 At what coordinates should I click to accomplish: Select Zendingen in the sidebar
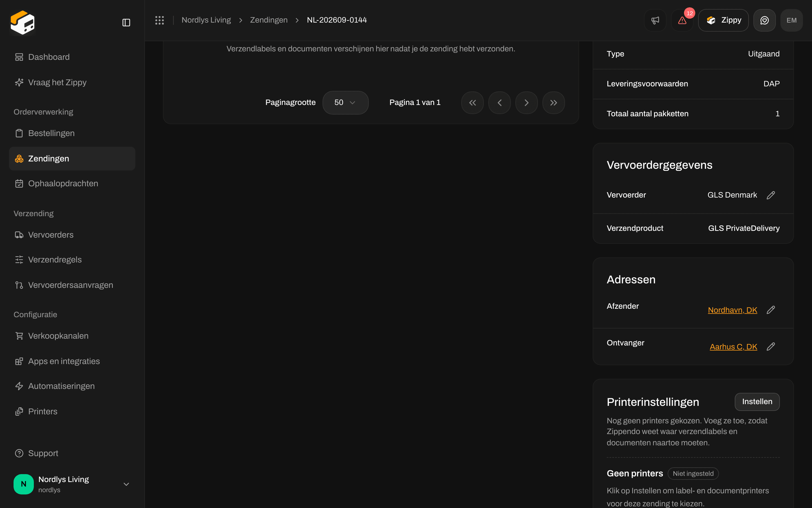tap(72, 159)
